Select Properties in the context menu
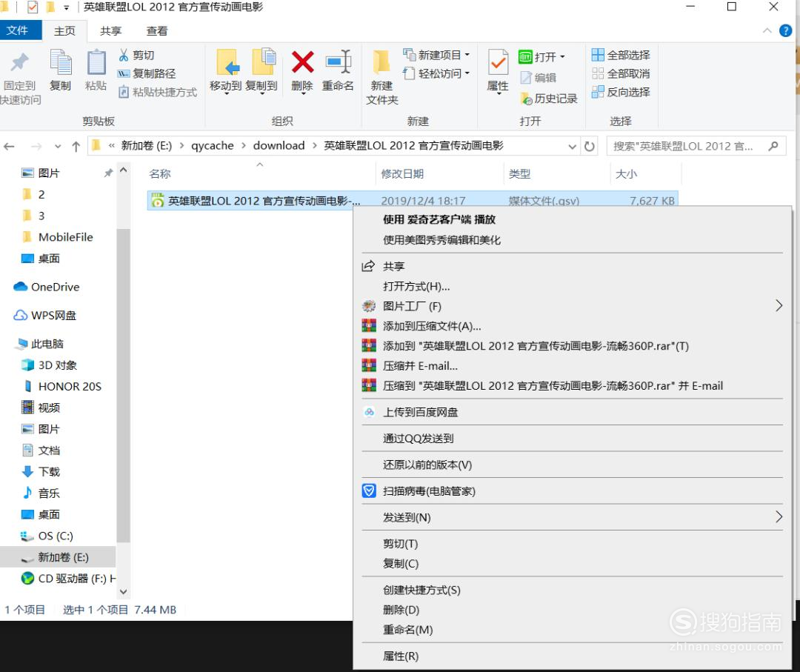Screen dimensions: 800x672 (401, 656)
